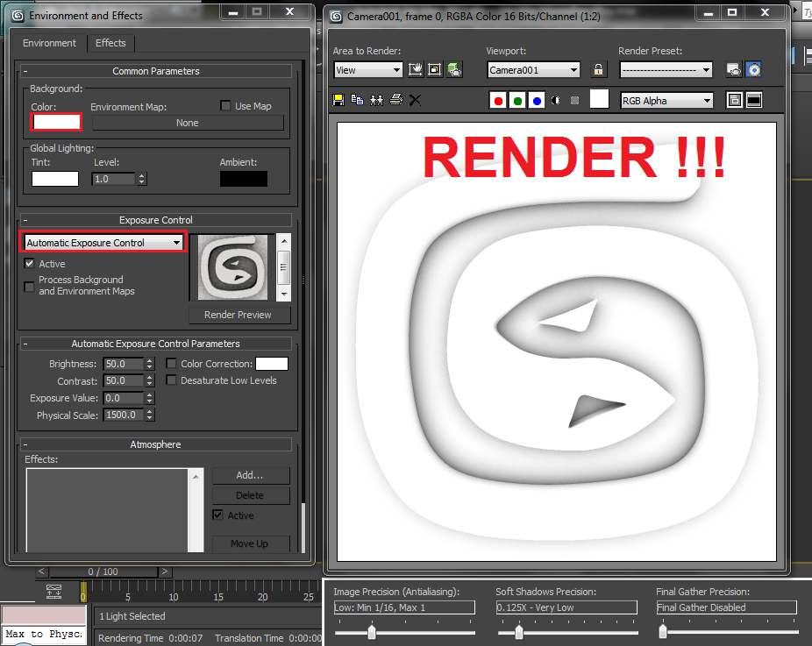Screen dimensions: 812x646
Task: Collapse the Common Parameters rollout
Action: pyautogui.click(x=156, y=71)
